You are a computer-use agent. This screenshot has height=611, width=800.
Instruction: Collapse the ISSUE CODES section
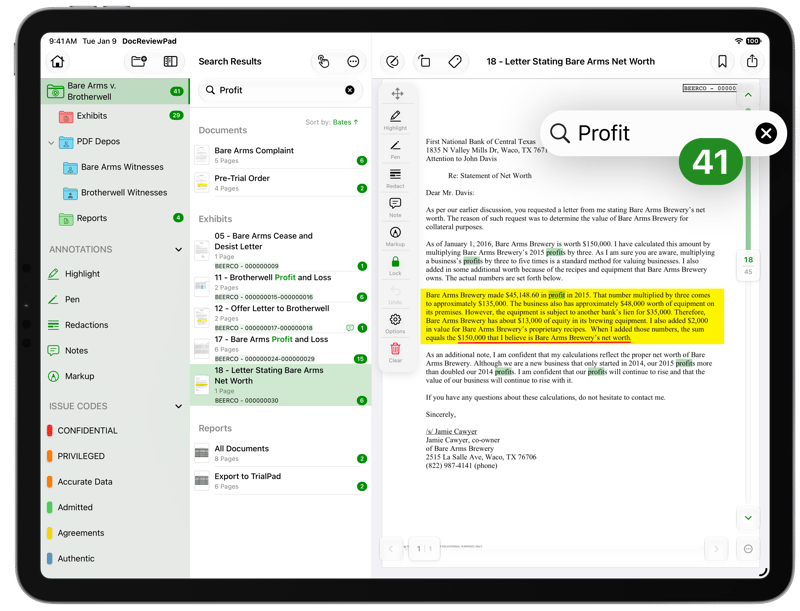[179, 406]
